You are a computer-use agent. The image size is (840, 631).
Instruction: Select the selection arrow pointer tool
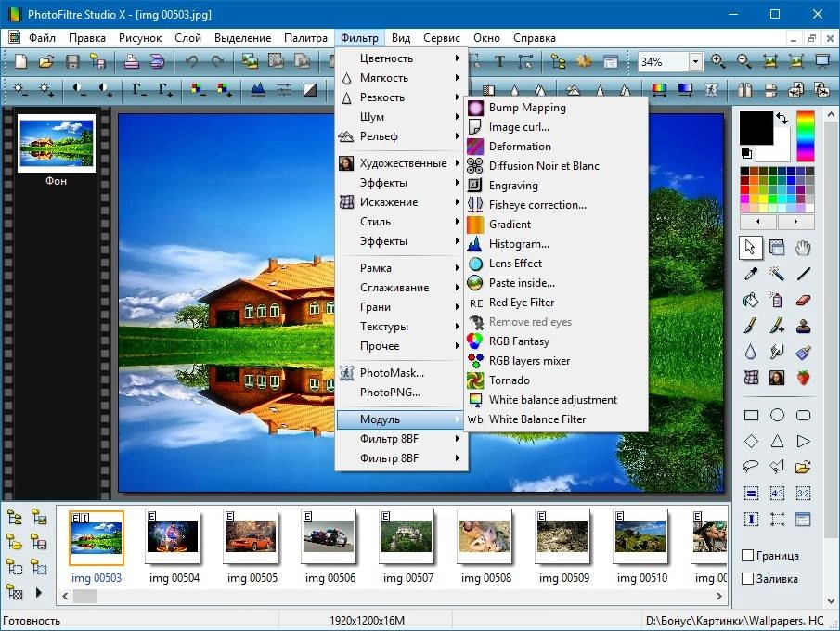point(751,248)
